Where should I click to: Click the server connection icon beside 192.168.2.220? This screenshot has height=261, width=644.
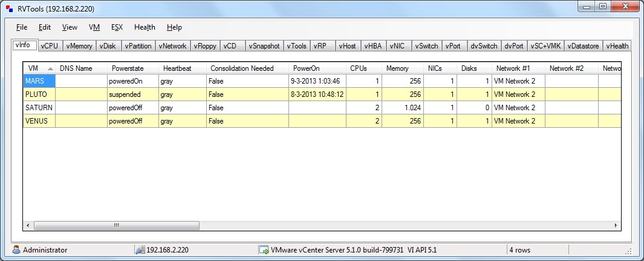click(140, 249)
